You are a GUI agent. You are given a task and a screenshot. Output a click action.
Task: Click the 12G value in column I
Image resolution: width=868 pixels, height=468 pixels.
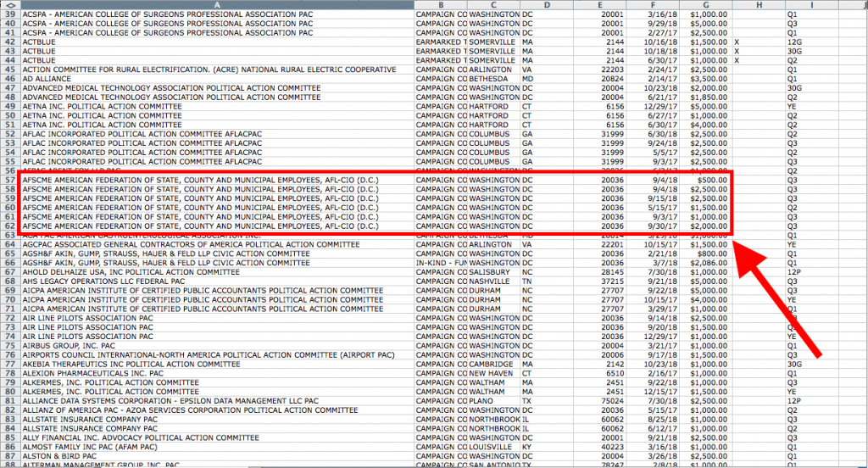pyautogui.click(x=812, y=42)
